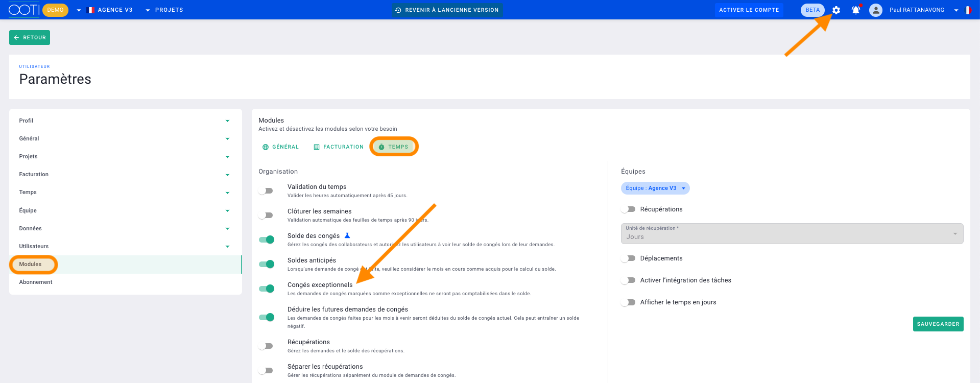Expand the Temps sidebar section
This screenshot has width=980, height=383.
(125, 192)
